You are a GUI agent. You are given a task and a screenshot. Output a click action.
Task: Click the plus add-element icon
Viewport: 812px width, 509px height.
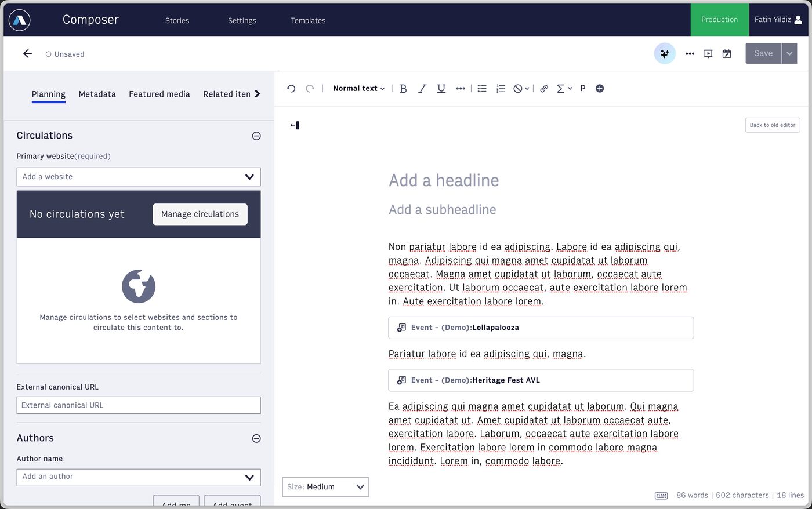[600, 88]
